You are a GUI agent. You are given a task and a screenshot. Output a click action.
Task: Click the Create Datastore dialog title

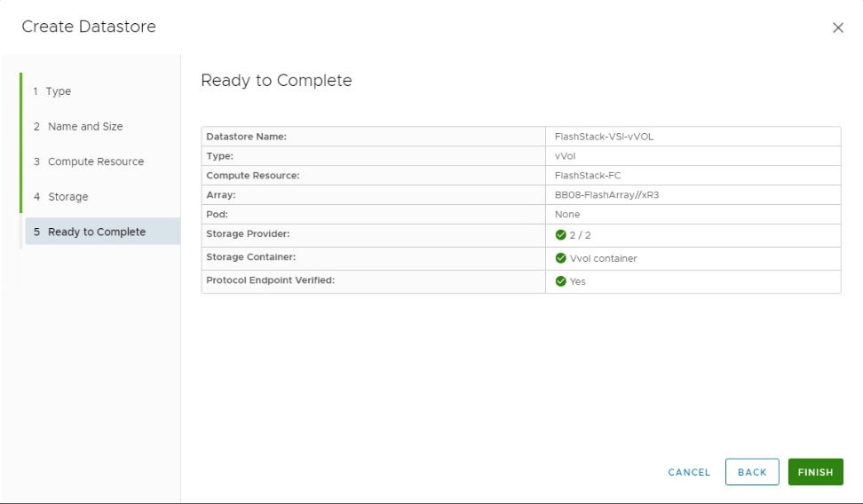pyautogui.click(x=89, y=27)
